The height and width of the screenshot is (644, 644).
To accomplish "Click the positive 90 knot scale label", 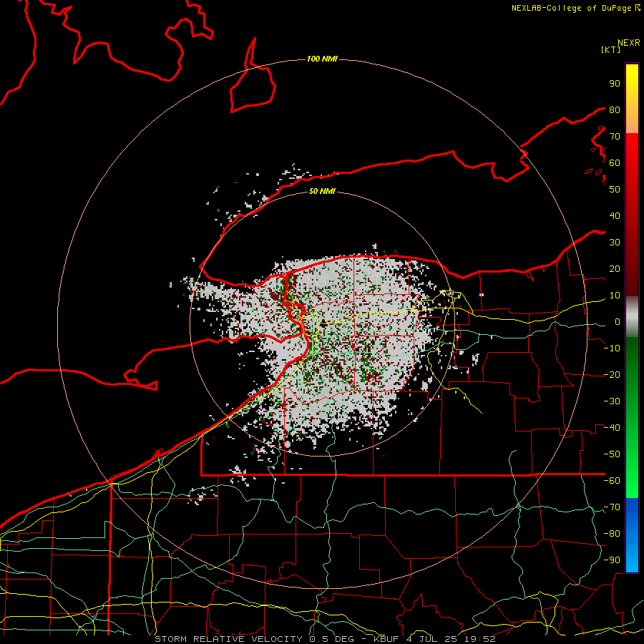I will [615, 84].
